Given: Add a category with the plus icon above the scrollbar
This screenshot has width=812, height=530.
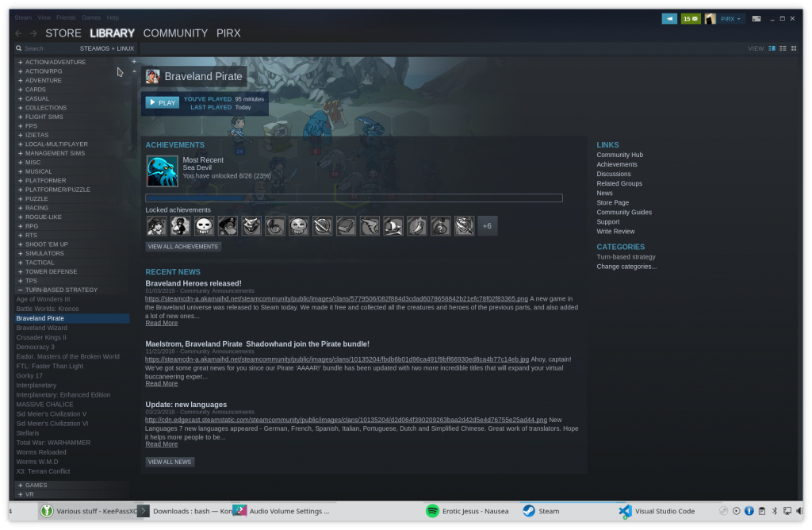Looking at the screenshot, I should point(134,62).
